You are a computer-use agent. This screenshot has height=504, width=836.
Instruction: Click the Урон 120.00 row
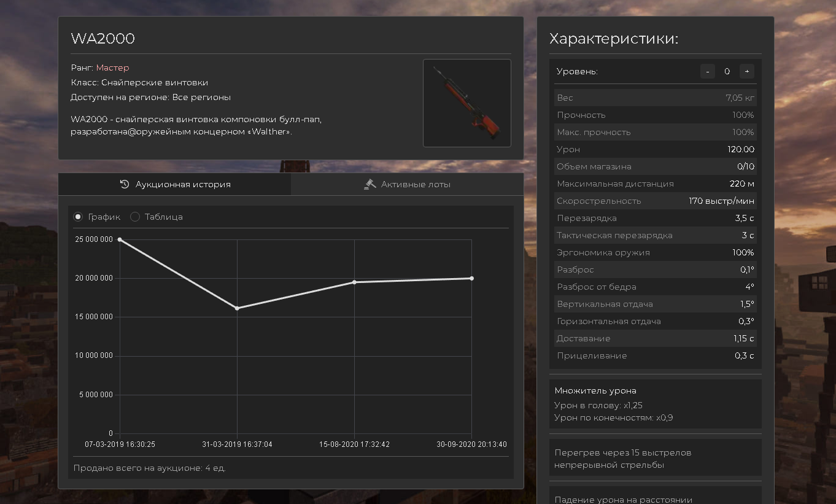(656, 149)
